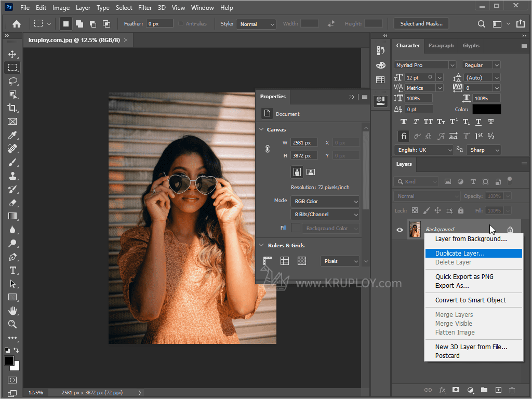Image resolution: width=532 pixels, height=399 pixels.
Task: Select the History Brush tool
Action: click(12, 189)
